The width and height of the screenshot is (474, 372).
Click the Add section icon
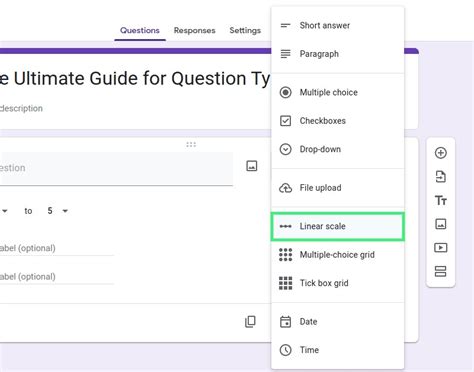[x=441, y=271]
